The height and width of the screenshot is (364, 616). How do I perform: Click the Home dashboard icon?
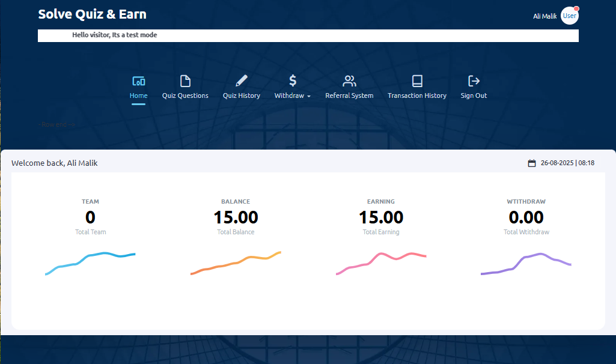pyautogui.click(x=138, y=81)
